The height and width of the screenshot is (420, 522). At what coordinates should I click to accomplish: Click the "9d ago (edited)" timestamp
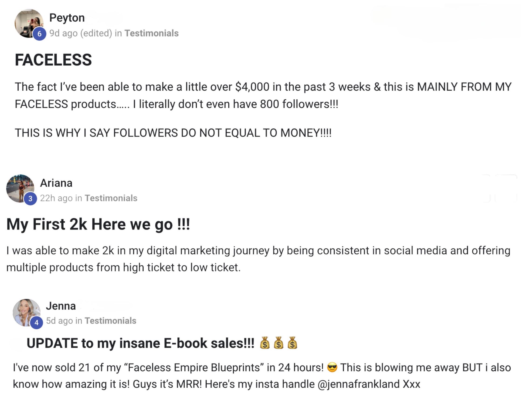(x=81, y=33)
